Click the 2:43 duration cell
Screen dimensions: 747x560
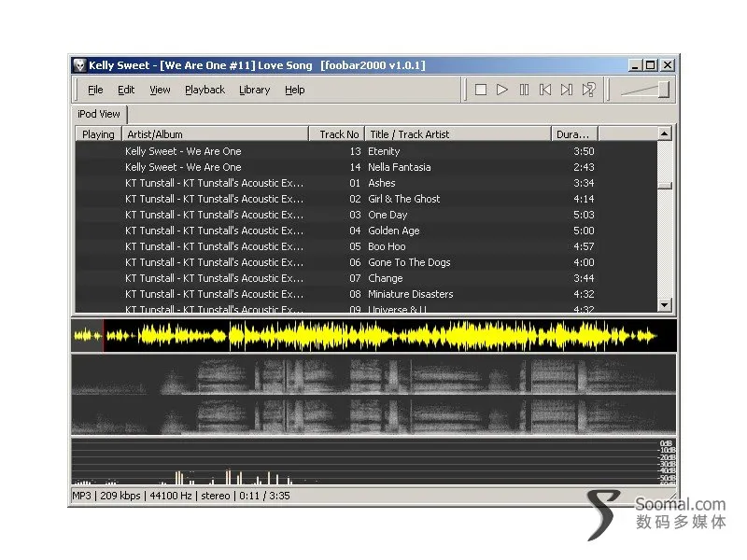click(x=584, y=167)
